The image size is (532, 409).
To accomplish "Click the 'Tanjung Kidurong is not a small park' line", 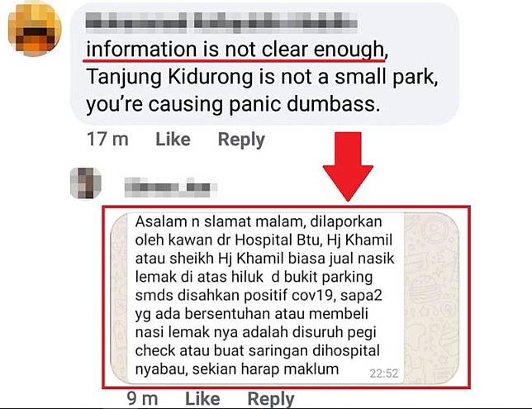I will click(262, 77).
